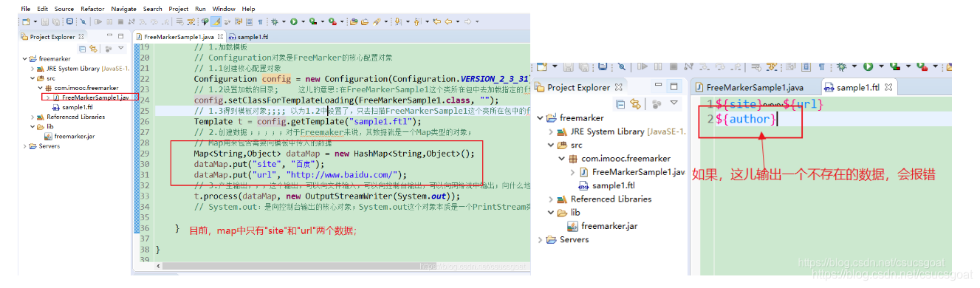
Task: Open the File menu
Action: pyautogui.click(x=26, y=9)
